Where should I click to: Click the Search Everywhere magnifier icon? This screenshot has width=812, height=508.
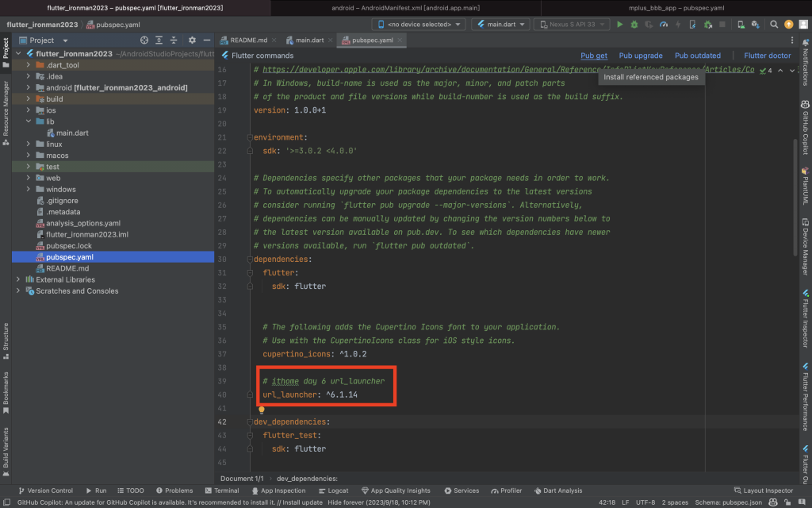point(774,25)
